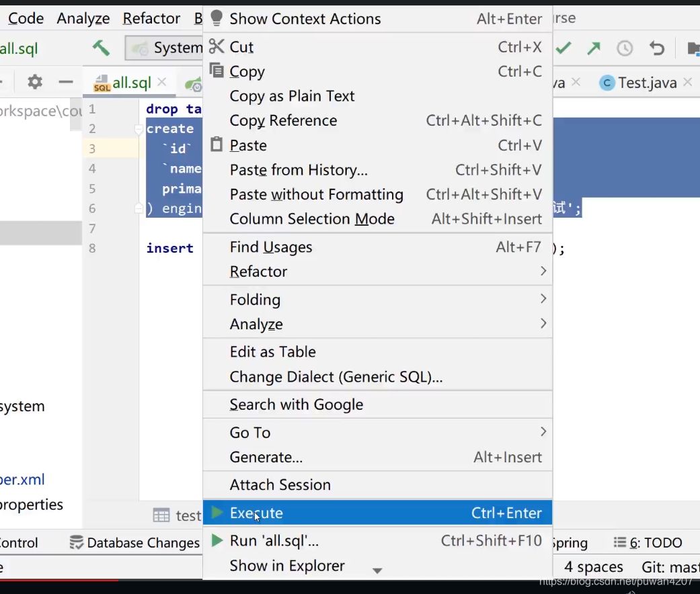700x594 pixels.
Task: Choose Generate from the context menu
Action: (377, 457)
